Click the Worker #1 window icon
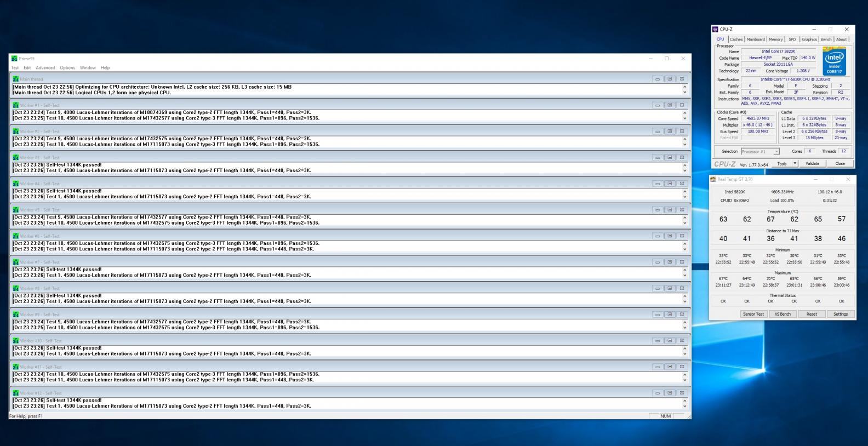Viewport: 868px width, 446px height. click(x=16, y=105)
